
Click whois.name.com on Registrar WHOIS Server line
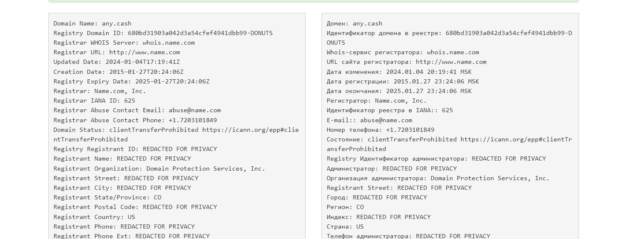pyautogui.click(x=169, y=43)
